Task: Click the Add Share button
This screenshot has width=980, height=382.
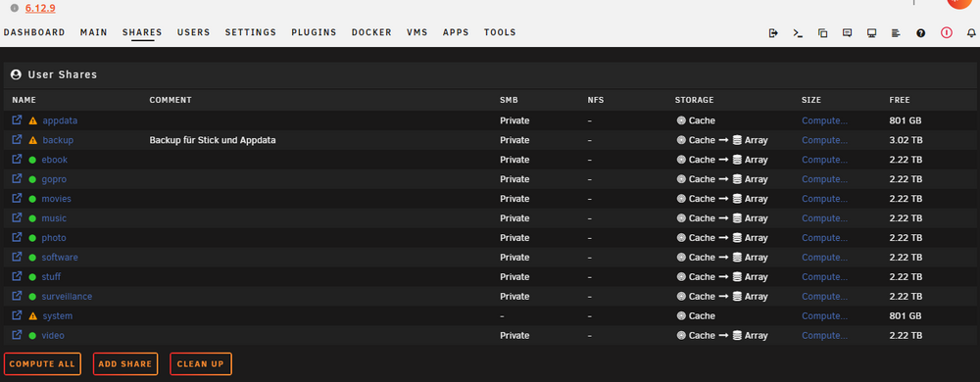Action: pos(125,364)
